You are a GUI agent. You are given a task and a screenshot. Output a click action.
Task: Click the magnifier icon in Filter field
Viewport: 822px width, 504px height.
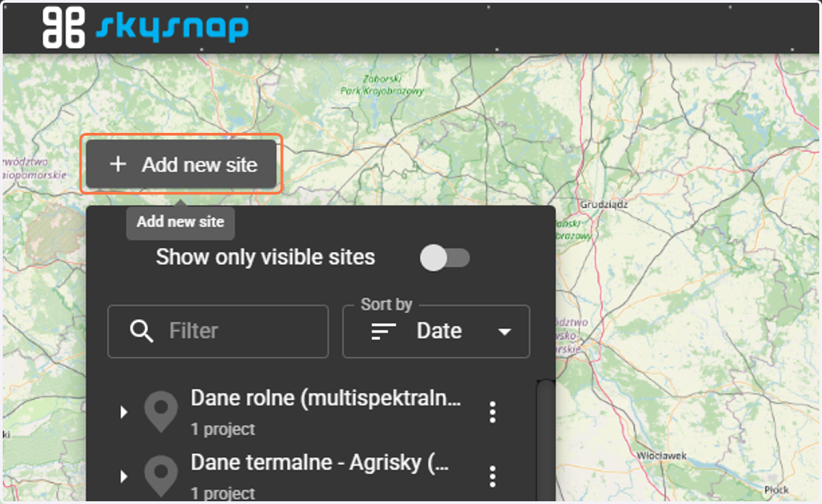tap(141, 331)
